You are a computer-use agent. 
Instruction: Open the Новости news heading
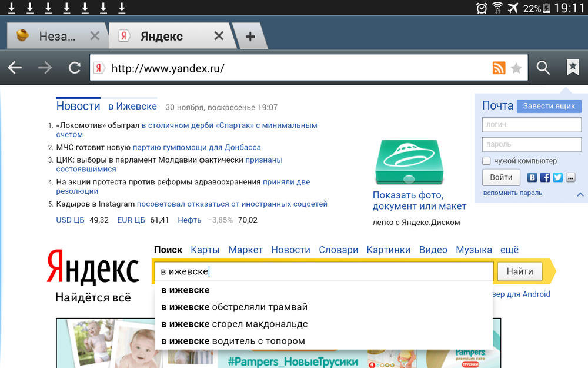point(78,106)
